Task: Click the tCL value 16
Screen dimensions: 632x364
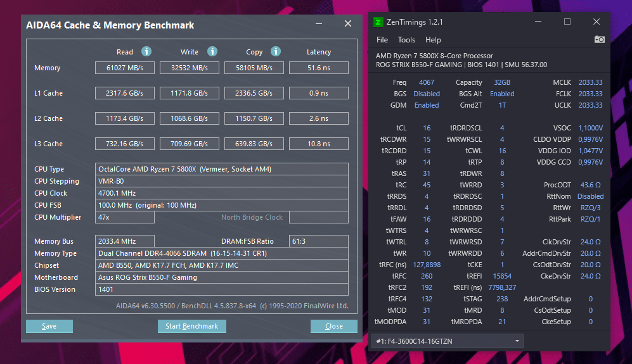Action: (x=427, y=128)
